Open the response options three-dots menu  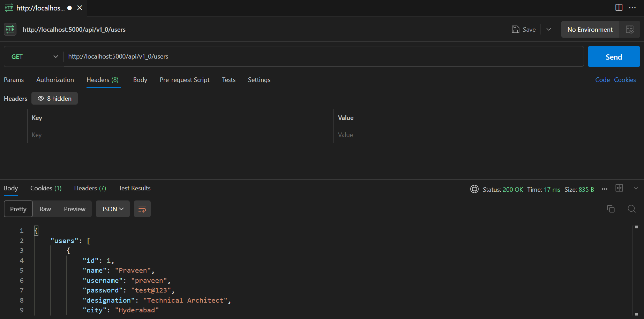(605, 189)
